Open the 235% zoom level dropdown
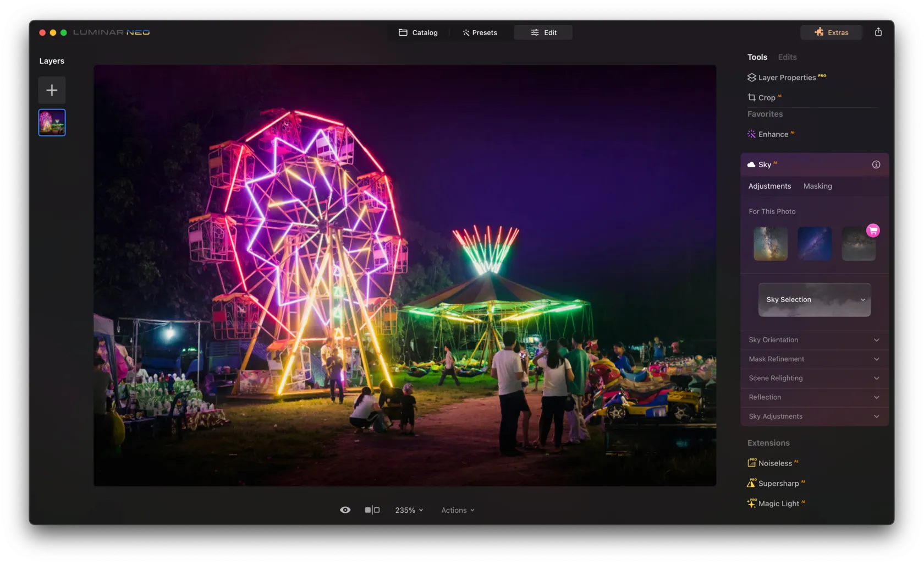The width and height of the screenshot is (924, 564). [409, 510]
